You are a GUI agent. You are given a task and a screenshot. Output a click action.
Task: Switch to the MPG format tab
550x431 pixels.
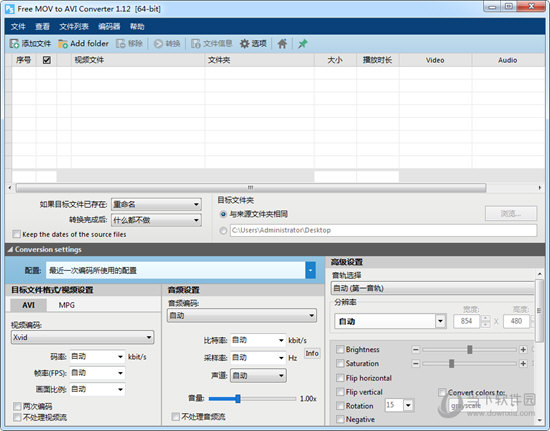[67, 305]
